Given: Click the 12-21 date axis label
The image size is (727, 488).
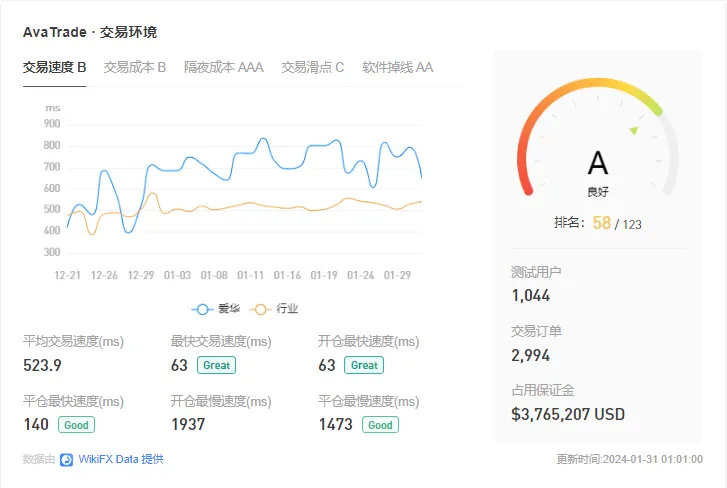Looking at the screenshot, I should 68,275.
